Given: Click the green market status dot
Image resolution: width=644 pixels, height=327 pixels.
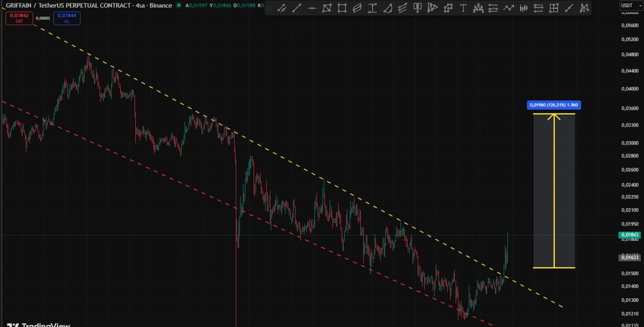Looking at the screenshot, I should (179, 6).
